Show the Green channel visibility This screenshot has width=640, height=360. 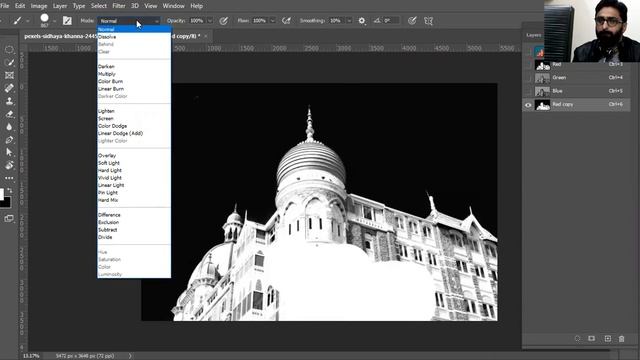[x=528, y=78]
